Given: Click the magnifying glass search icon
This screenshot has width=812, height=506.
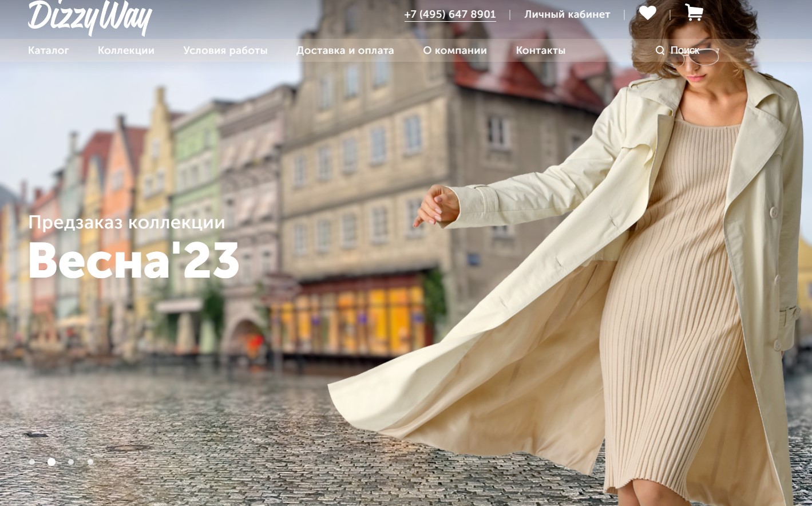Looking at the screenshot, I should [x=660, y=50].
